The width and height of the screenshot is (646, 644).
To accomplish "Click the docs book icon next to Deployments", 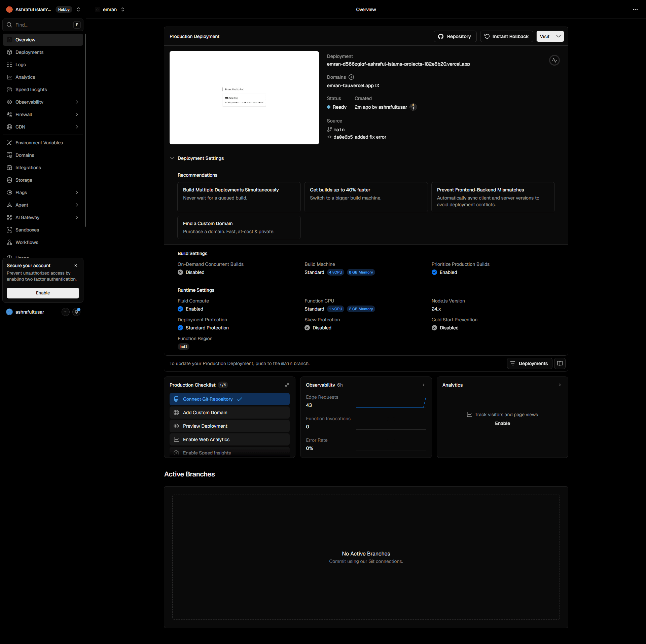I will pyautogui.click(x=560, y=363).
